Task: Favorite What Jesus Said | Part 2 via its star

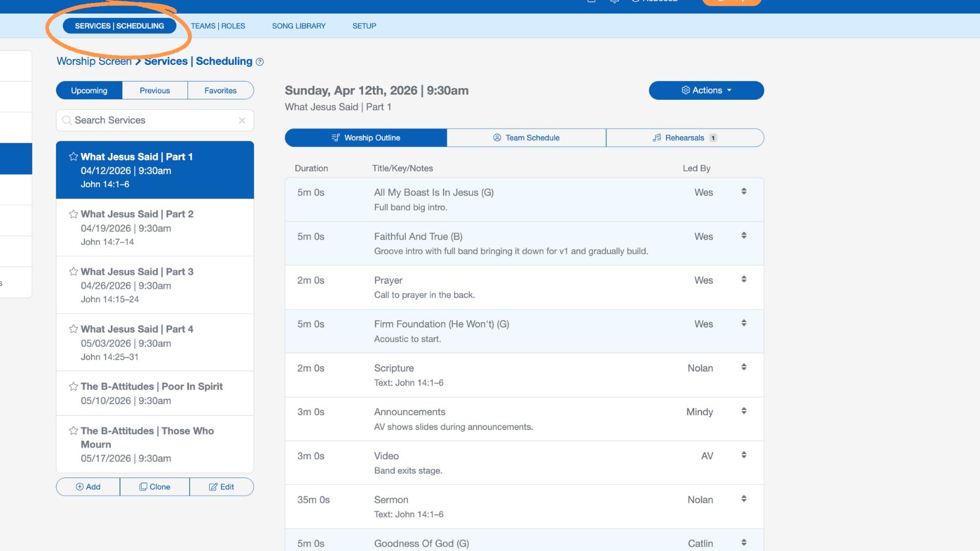Action: 73,214
